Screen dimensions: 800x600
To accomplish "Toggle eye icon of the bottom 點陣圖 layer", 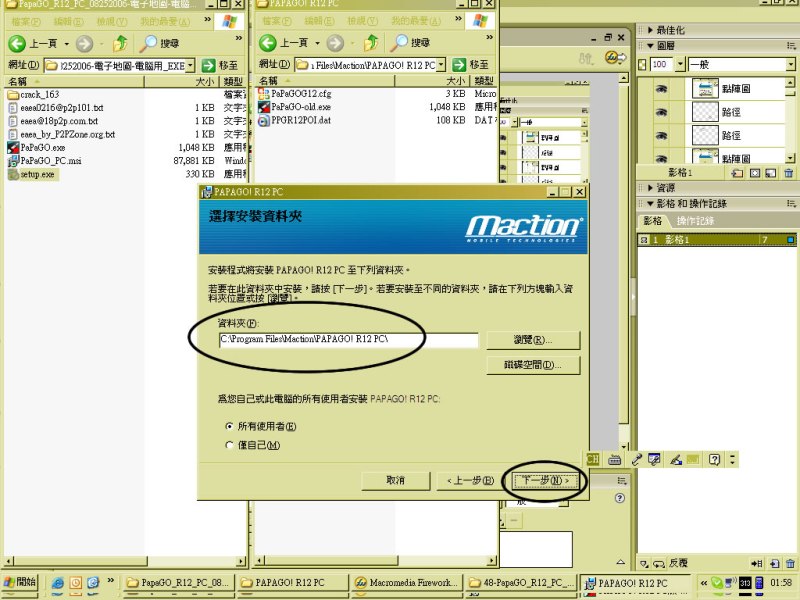I will (x=661, y=158).
